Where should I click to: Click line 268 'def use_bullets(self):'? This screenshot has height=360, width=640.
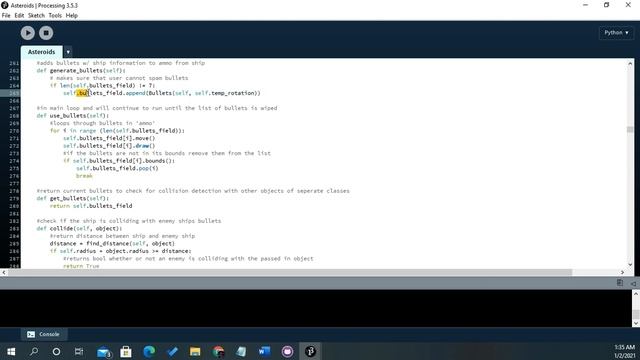pyautogui.click(x=73, y=116)
